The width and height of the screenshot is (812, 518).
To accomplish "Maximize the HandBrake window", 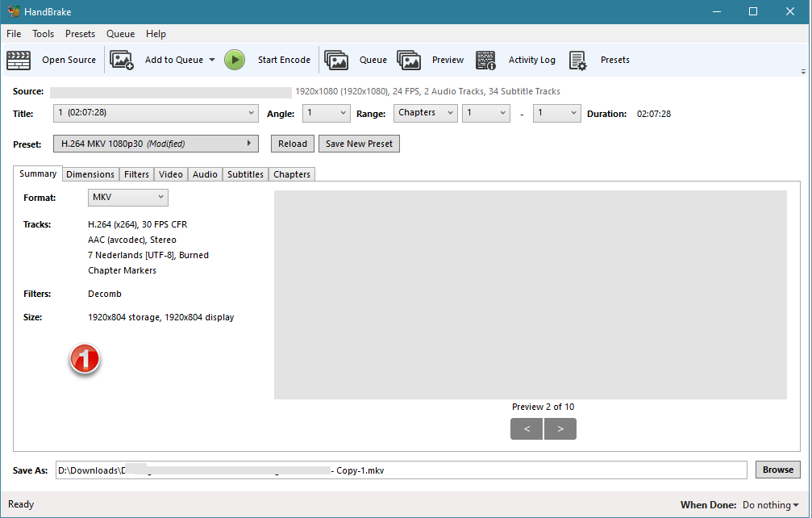I will (x=753, y=11).
